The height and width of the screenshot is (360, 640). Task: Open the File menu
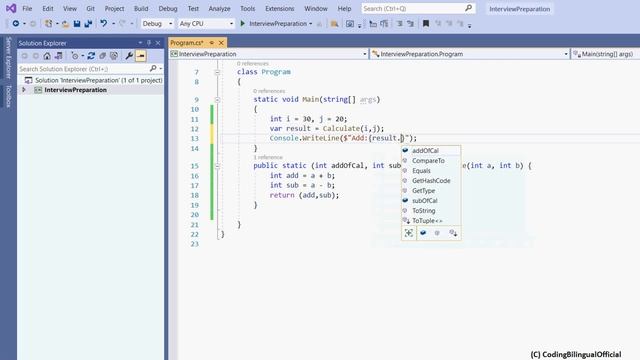click(x=27, y=9)
